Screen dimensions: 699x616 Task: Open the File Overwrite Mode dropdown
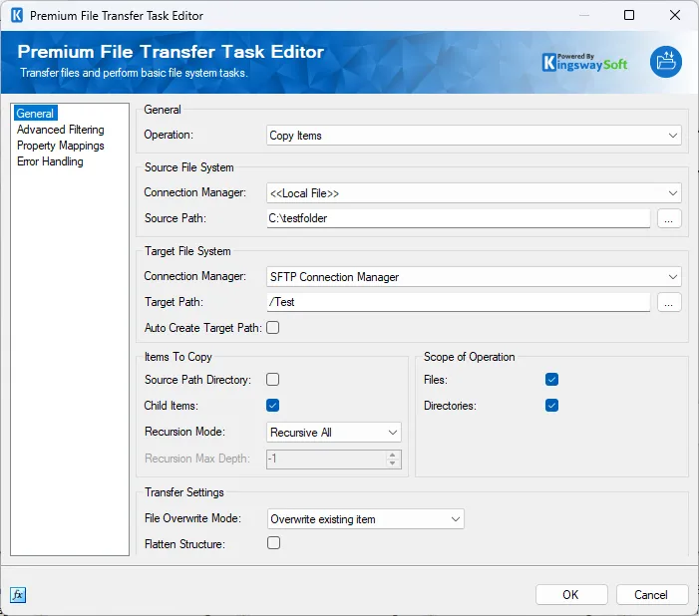(x=366, y=519)
